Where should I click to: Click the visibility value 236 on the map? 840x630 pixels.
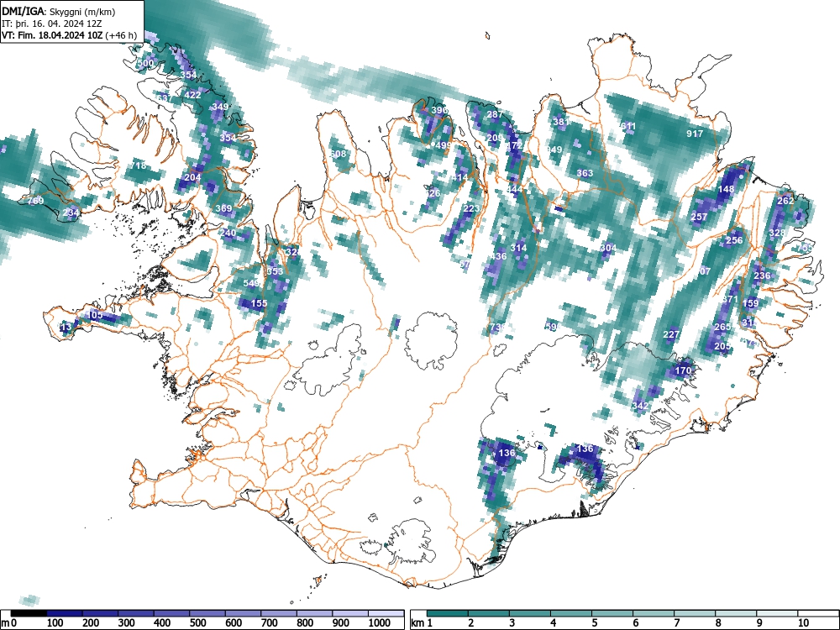(x=762, y=276)
